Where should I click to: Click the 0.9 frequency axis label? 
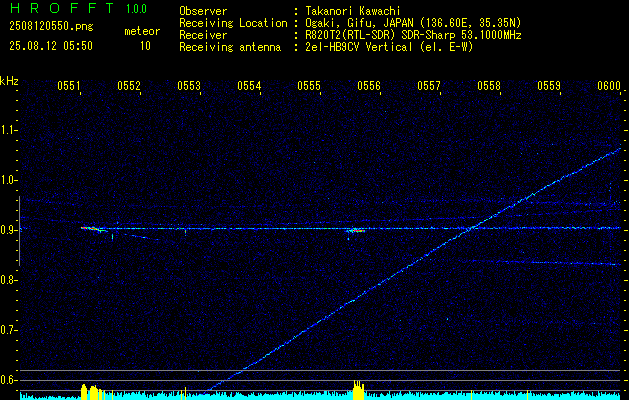pyautogui.click(x=8, y=230)
